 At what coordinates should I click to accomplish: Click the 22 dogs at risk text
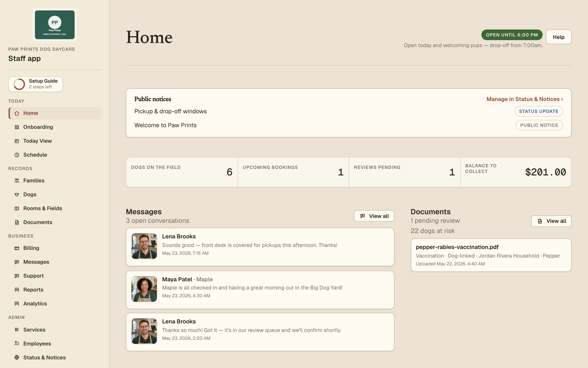[x=433, y=231]
